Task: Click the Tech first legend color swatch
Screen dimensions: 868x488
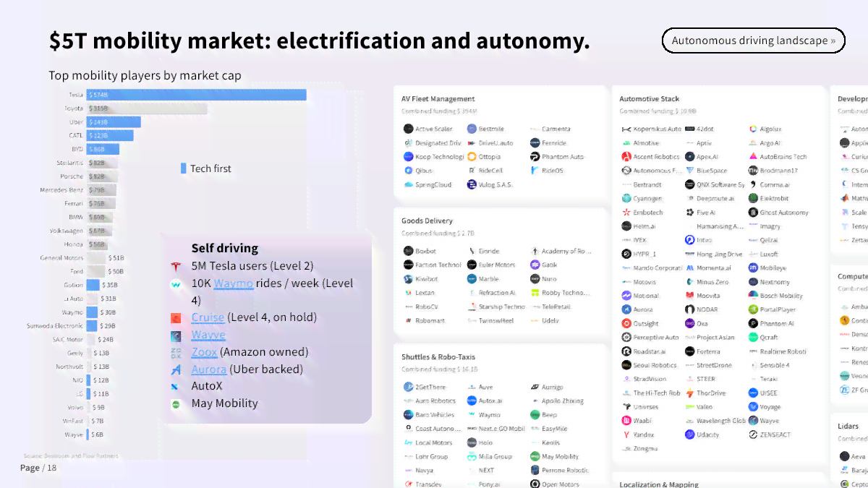Action: [x=184, y=168]
